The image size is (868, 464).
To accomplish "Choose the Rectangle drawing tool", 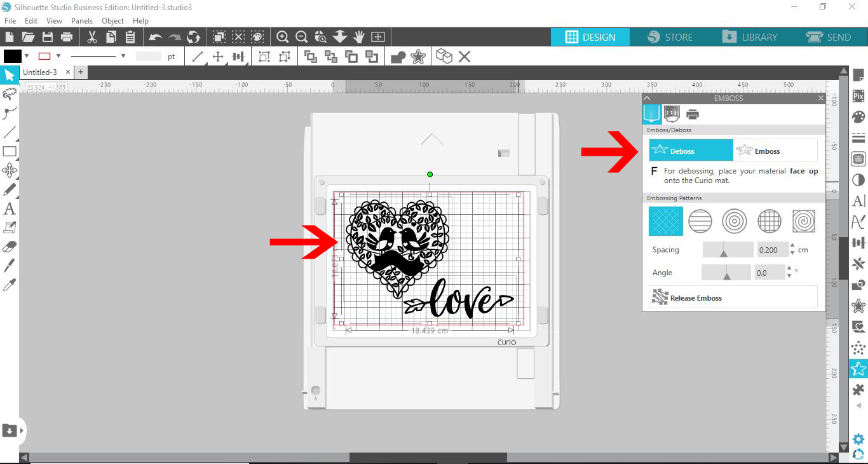I will (x=10, y=151).
